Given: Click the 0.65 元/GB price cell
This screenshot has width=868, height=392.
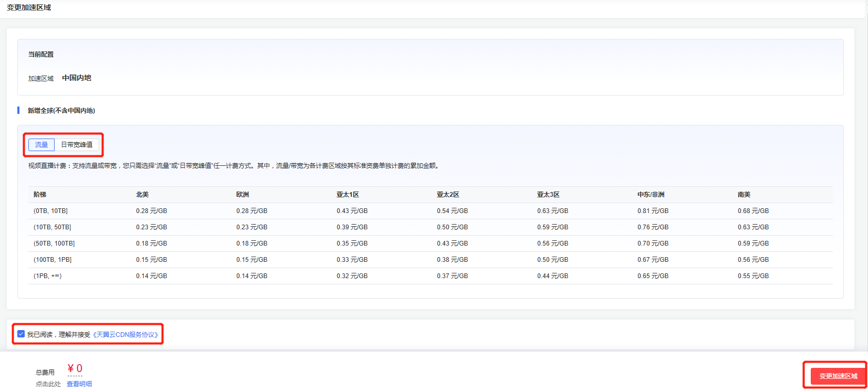Looking at the screenshot, I should coord(653,276).
